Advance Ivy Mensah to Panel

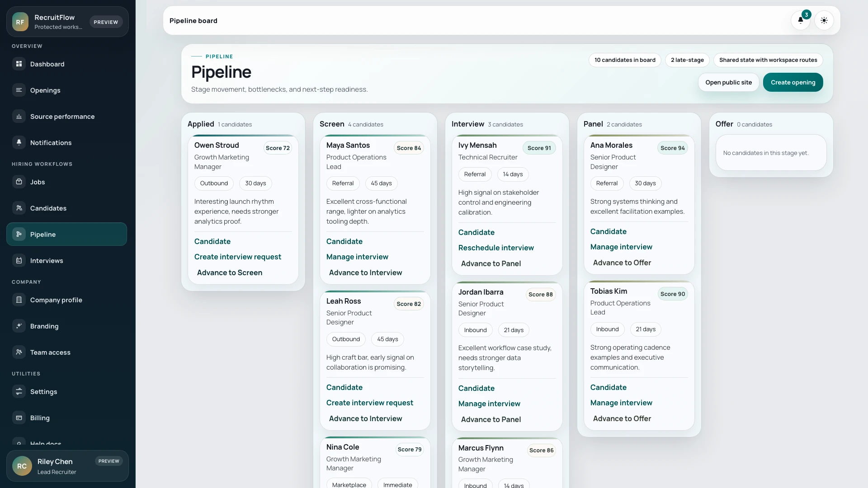pos(491,263)
